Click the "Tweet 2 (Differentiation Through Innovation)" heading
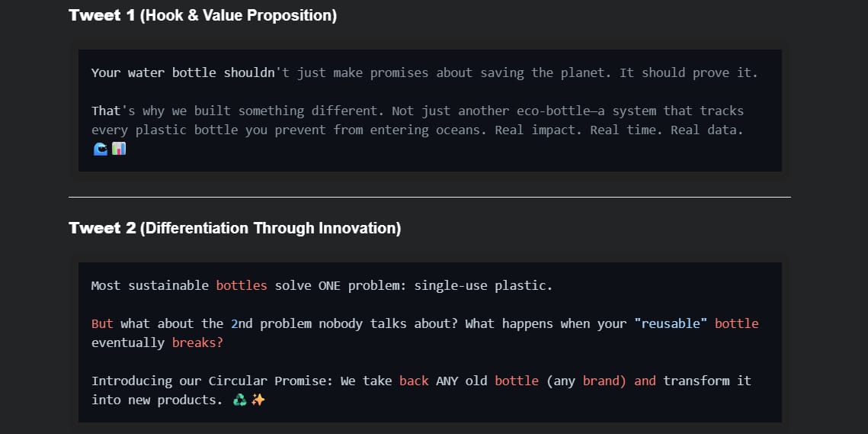Viewport: 868px width, 434px height. tap(235, 228)
